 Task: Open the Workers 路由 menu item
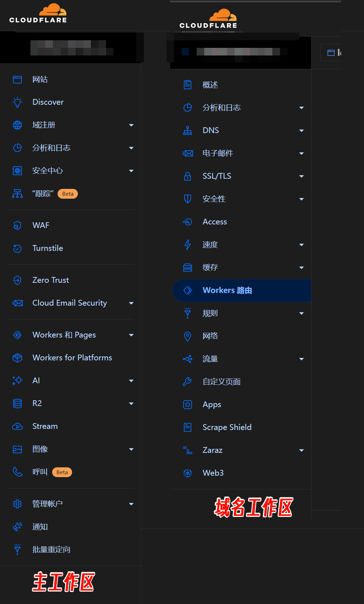pyautogui.click(x=242, y=290)
